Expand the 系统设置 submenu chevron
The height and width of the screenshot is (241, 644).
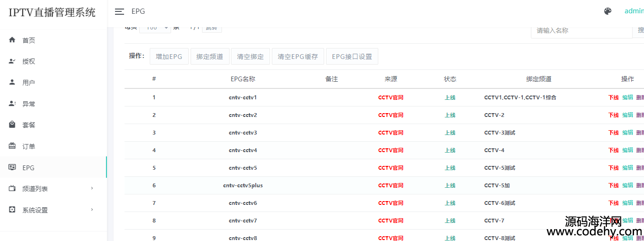[92, 210]
